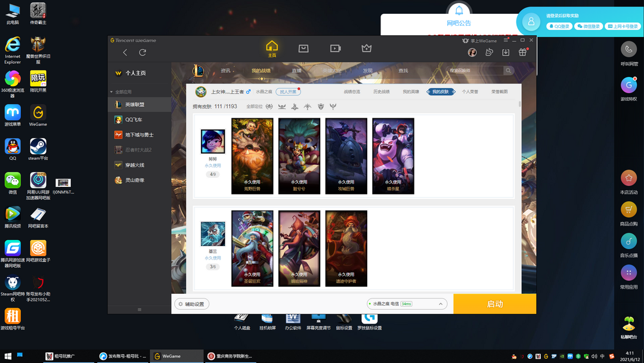Open the 圣诞狂欢 skin thumbnail
Screen dimensions: 644x363
click(x=252, y=248)
